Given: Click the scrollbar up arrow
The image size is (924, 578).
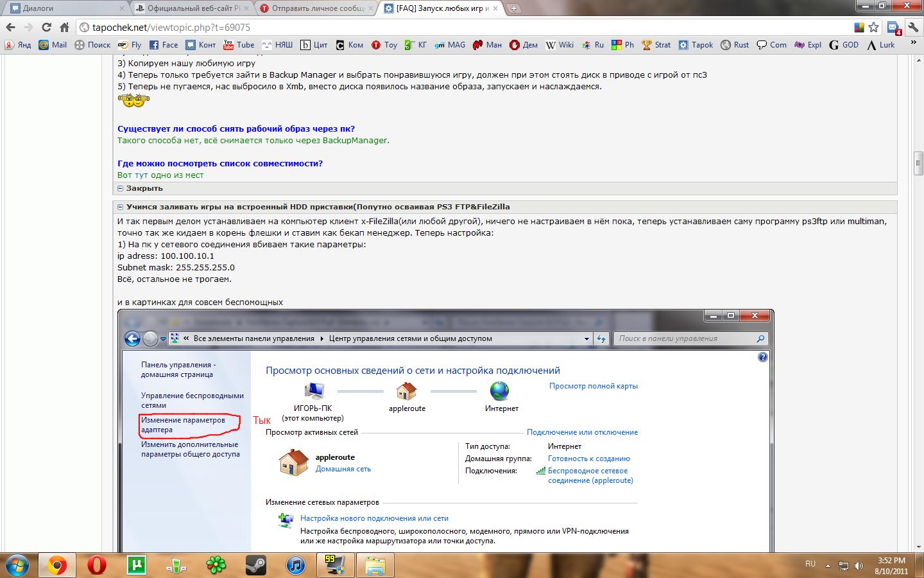Looking at the screenshot, I should point(918,60).
